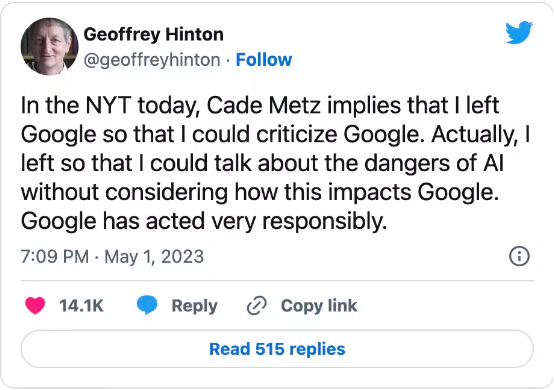Screen dimensions: 554x390
Task: Like the tweet with the heart icon
Action: [x=35, y=306]
